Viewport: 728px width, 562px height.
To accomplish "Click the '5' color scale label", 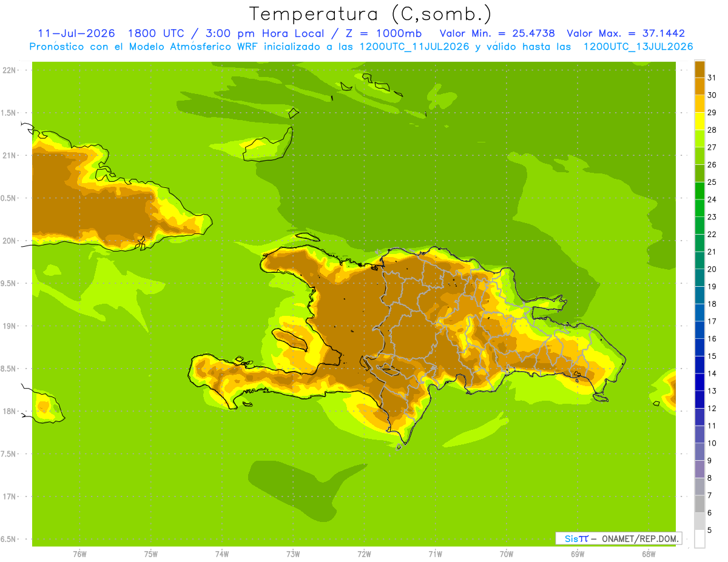I will coord(710,530).
